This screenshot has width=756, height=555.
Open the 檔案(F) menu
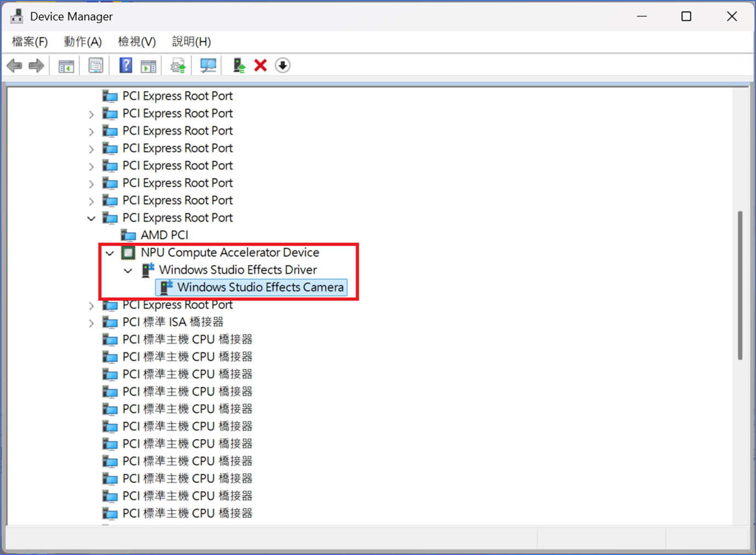pyautogui.click(x=30, y=42)
